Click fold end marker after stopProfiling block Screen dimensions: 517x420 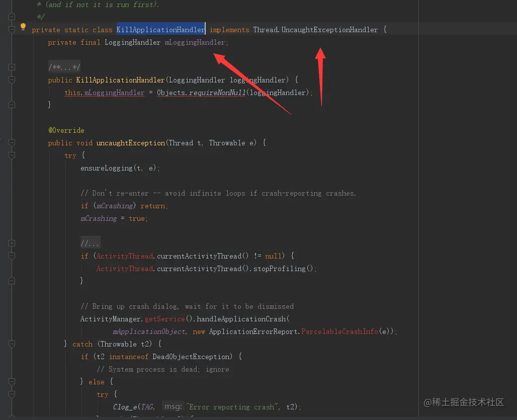(12, 281)
